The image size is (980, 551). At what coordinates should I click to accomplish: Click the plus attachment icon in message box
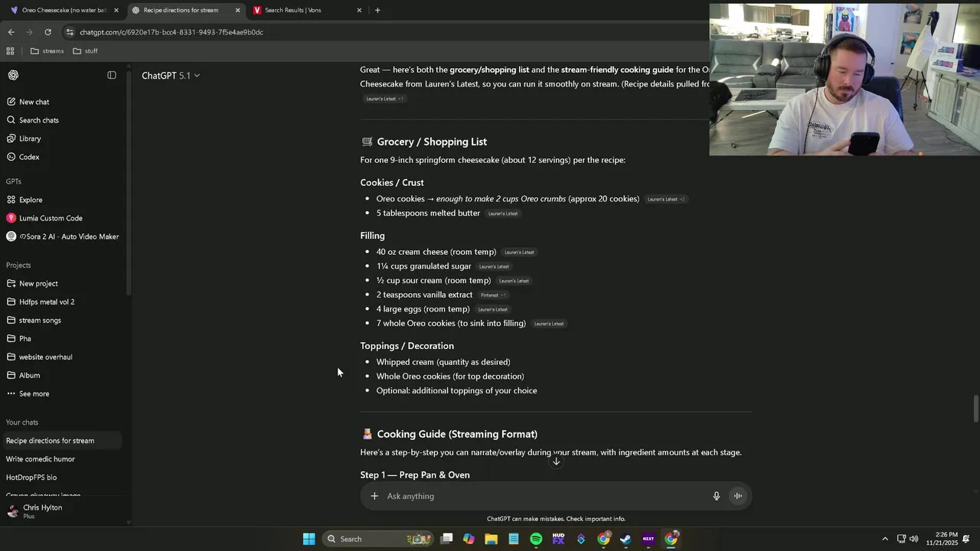coord(374,496)
